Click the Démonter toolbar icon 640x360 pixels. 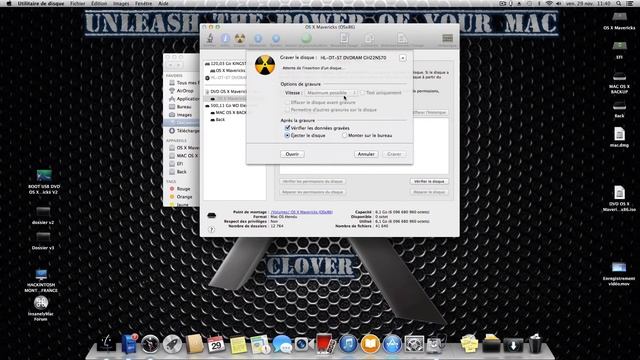[258, 38]
